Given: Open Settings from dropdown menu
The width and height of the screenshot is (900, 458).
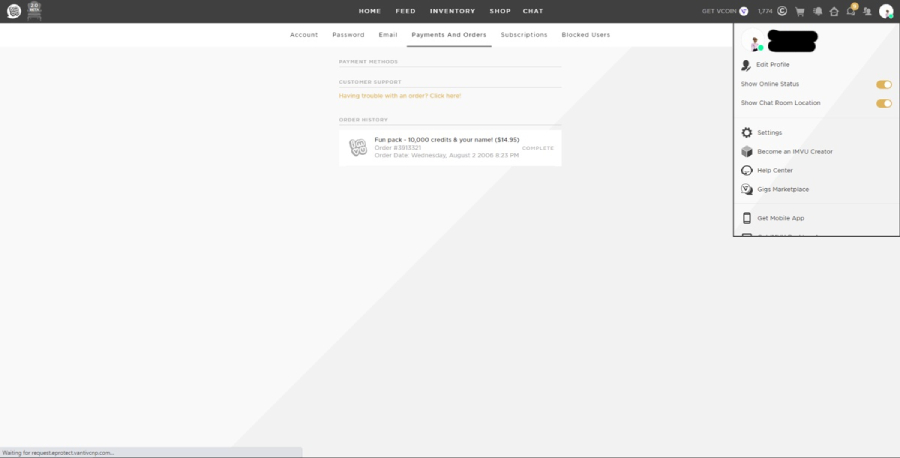Looking at the screenshot, I should coord(769,133).
